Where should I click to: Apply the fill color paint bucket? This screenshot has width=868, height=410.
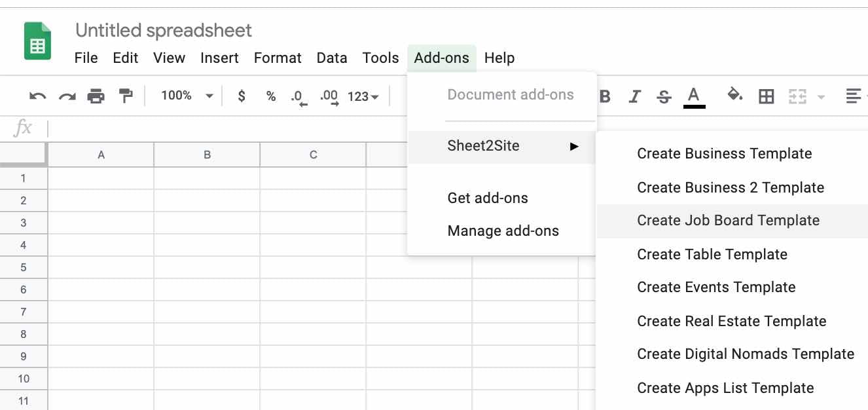[x=734, y=96]
